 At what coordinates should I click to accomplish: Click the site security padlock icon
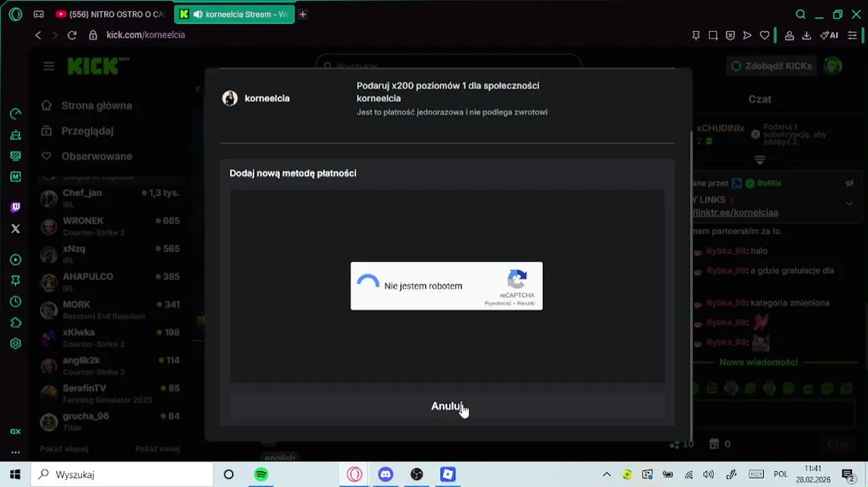tap(93, 35)
